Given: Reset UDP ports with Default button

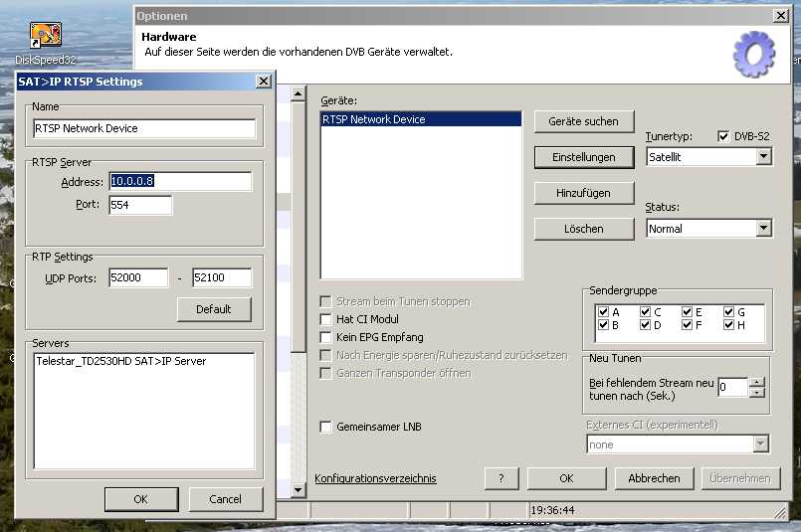Looking at the screenshot, I should (213, 309).
